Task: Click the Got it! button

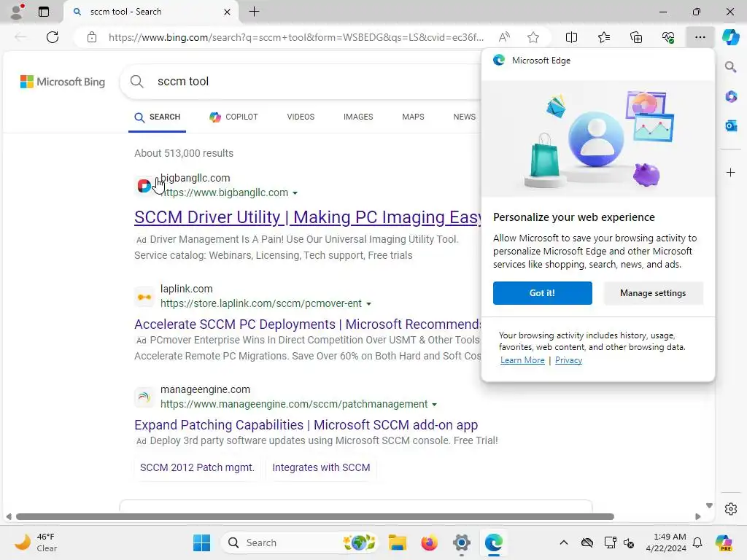Action: [542, 293]
